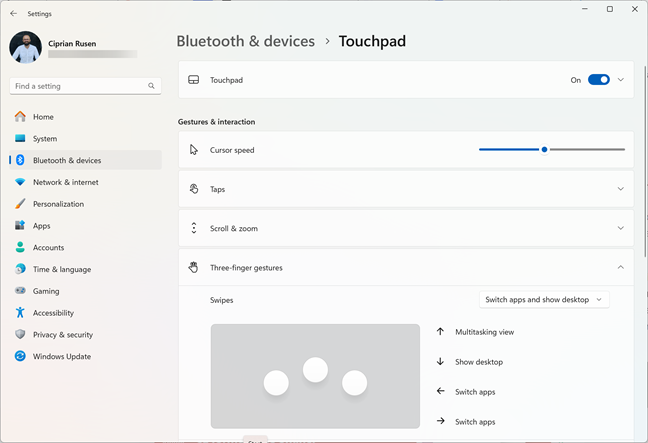Click the three-finger touchpad preview image
The image size is (648, 443).
pos(315,376)
